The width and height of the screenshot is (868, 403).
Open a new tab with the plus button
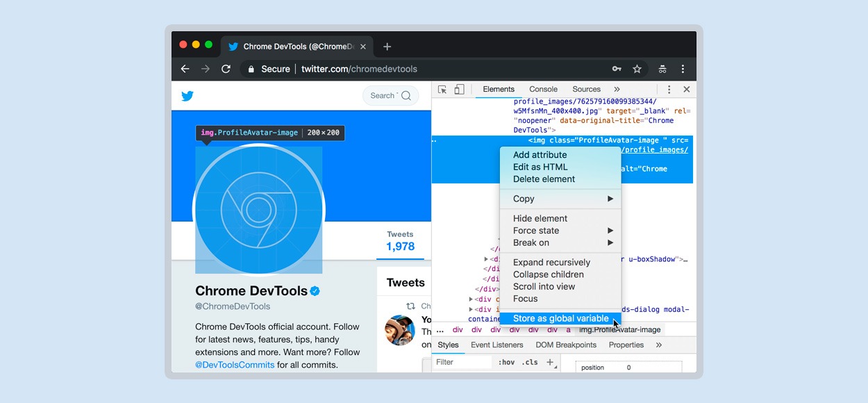(387, 47)
